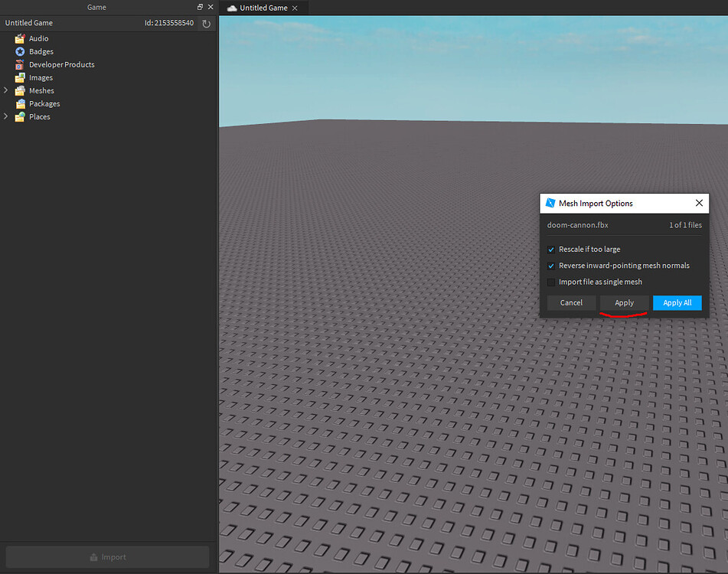
Task: Click the Roblox Studio logo in dialog
Action: tap(550, 203)
